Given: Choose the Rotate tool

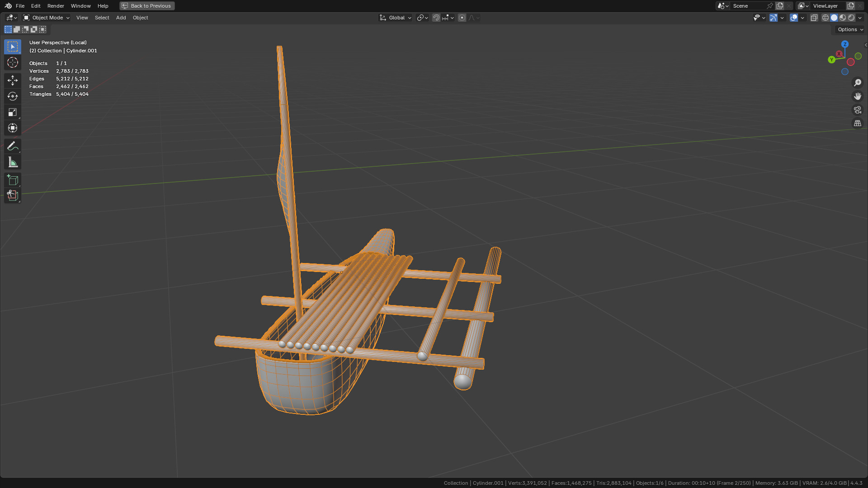Looking at the screenshot, I should (13, 96).
